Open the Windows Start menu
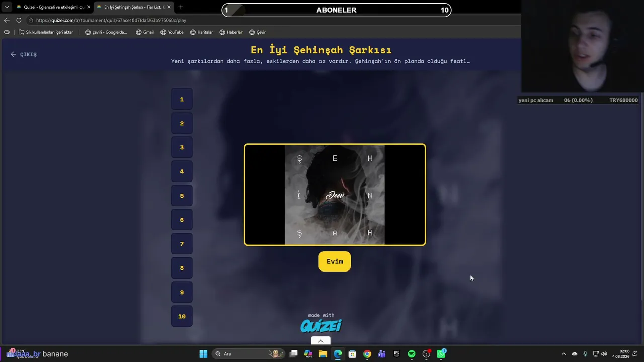 (x=203, y=354)
